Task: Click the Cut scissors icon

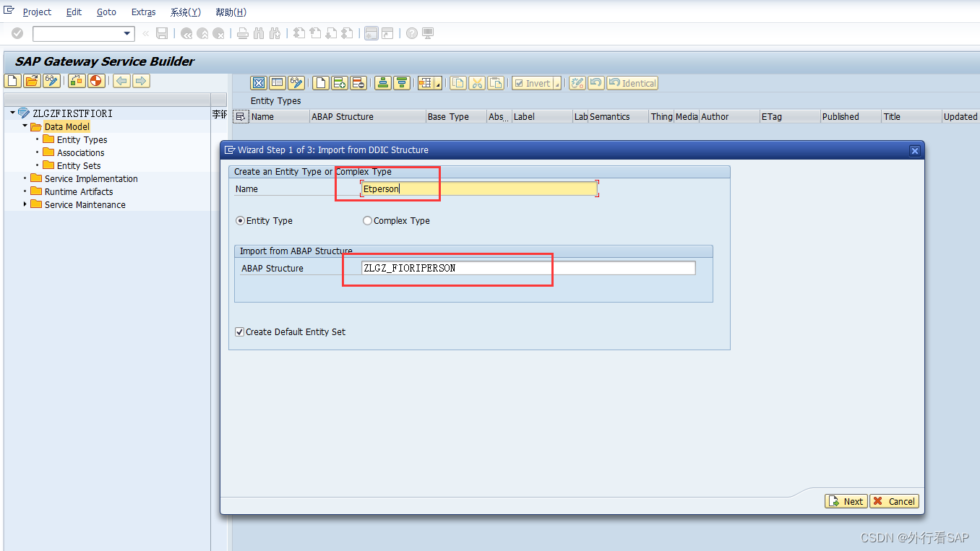Action: point(477,83)
